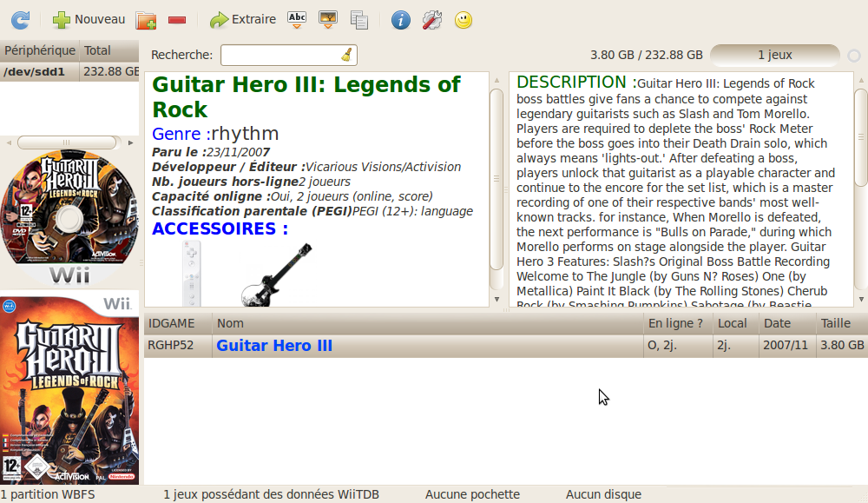This screenshot has height=503, width=868.
Task: Click 'Aucun disque' status text
Action: click(603, 494)
